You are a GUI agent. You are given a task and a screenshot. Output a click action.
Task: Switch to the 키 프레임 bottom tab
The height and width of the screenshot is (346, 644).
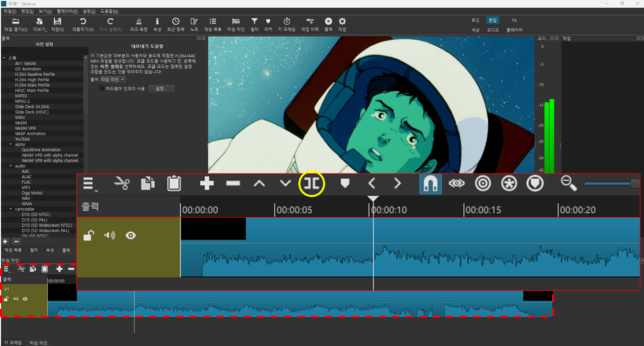(13, 342)
